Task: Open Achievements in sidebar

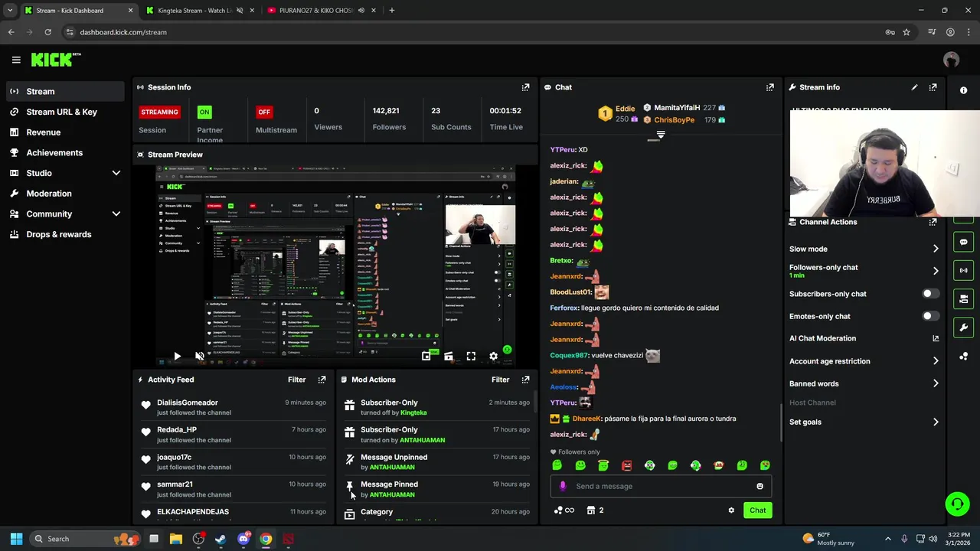Action: coord(65,152)
